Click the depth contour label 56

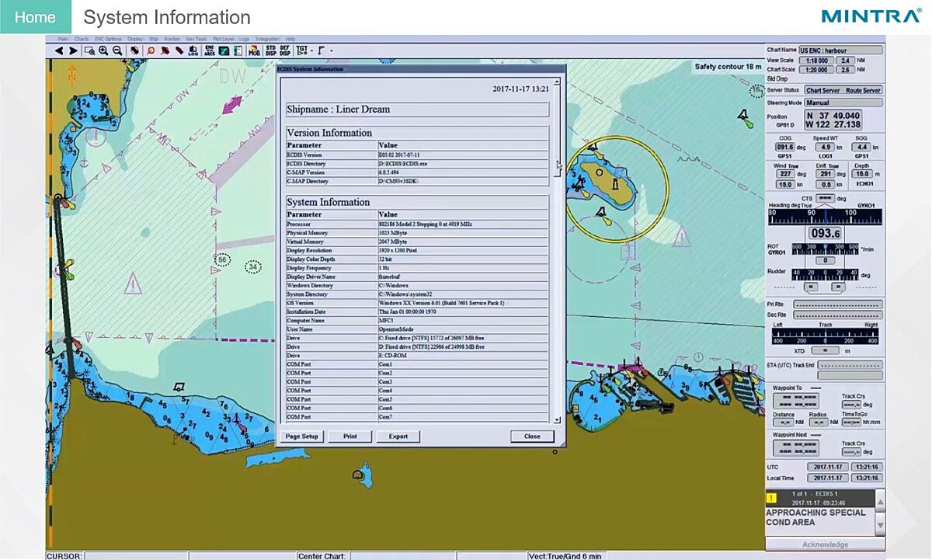coord(224,260)
